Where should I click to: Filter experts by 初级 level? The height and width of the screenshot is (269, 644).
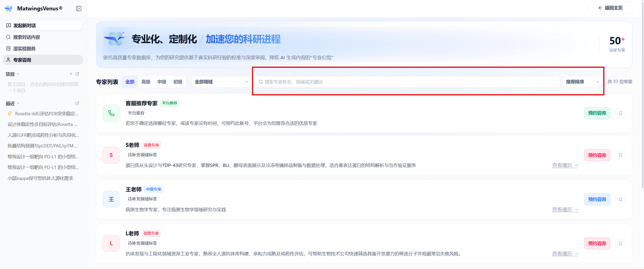tap(178, 82)
